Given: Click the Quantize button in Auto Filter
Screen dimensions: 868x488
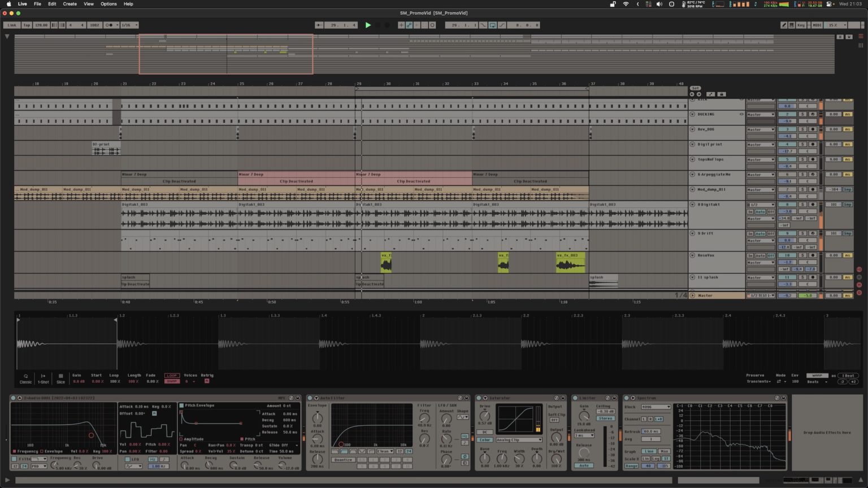Looking at the screenshot, I should pyautogui.click(x=342, y=460).
